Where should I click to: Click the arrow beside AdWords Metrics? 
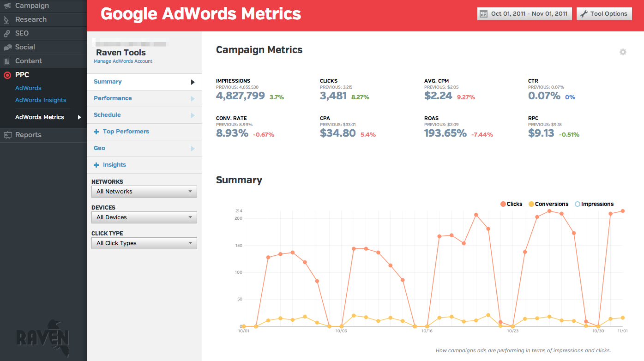[79, 117]
